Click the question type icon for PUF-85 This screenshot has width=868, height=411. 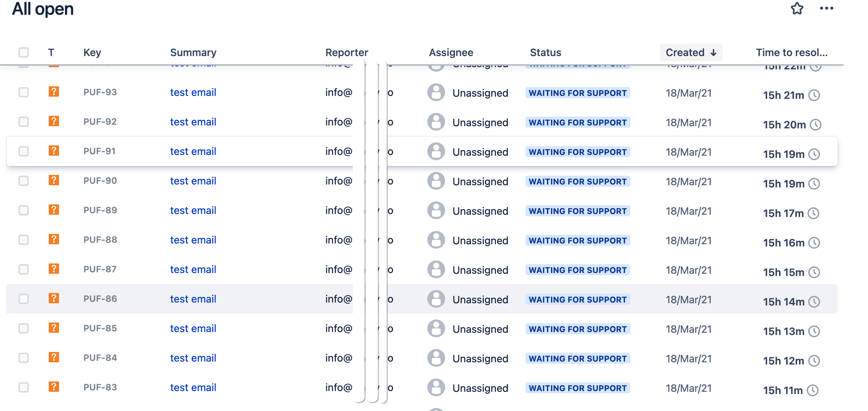coord(54,328)
